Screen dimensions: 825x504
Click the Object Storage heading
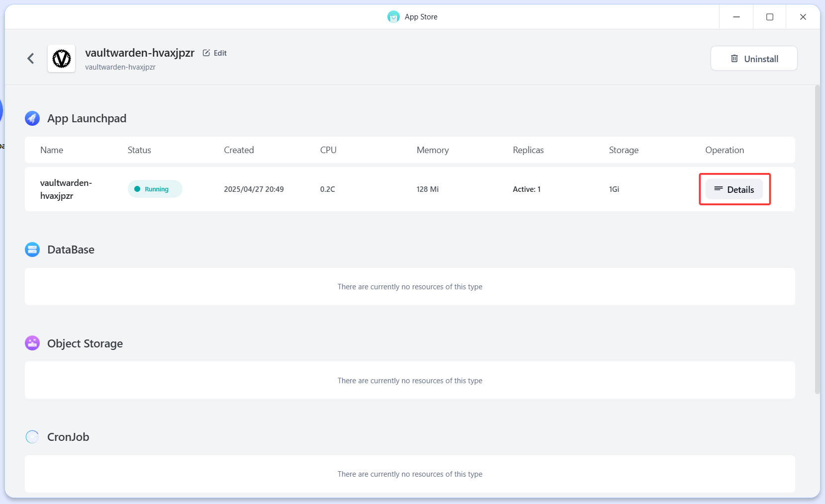tap(85, 343)
